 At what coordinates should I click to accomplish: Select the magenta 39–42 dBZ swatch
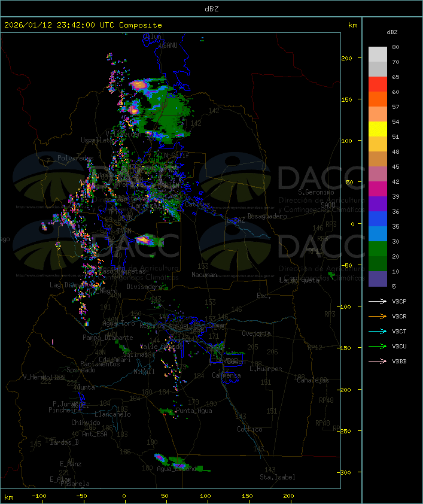click(378, 189)
